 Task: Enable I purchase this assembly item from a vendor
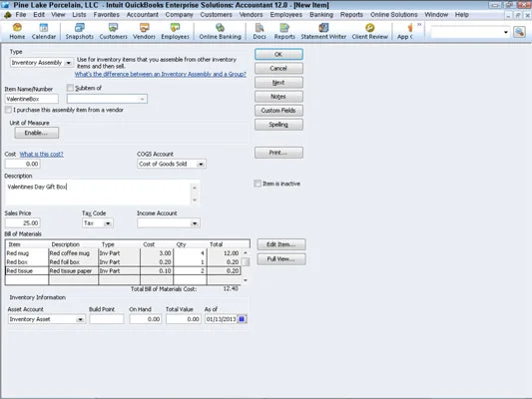click(8, 110)
